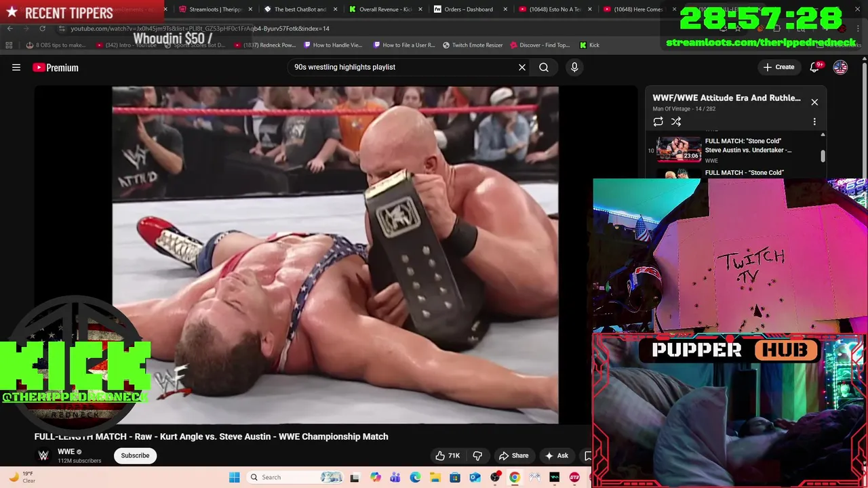The height and width of the screenshot is (488, 868).
Task: Open the Kick bookmark
Action: coord(589,45)
